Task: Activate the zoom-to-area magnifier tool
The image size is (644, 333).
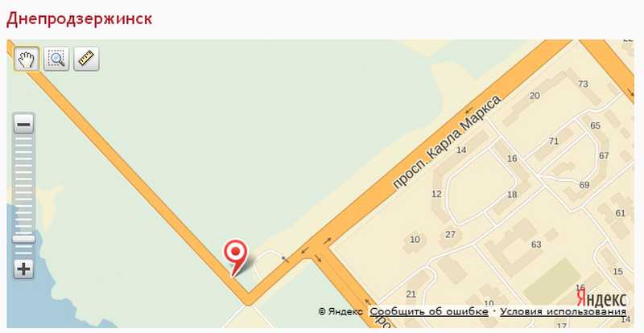Action: [x=56, y=59]
